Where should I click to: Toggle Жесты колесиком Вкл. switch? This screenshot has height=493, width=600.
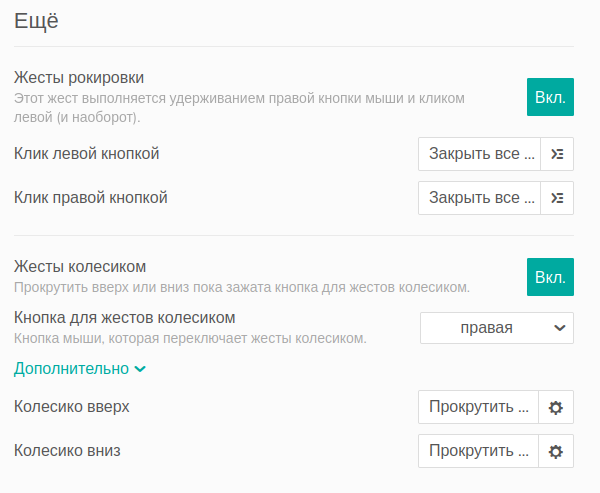550,277
